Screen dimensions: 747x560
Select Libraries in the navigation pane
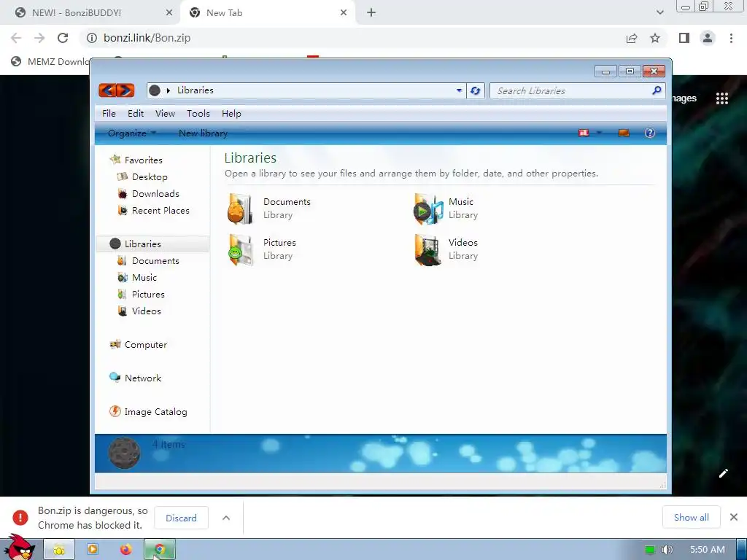(x=152, y=244)
